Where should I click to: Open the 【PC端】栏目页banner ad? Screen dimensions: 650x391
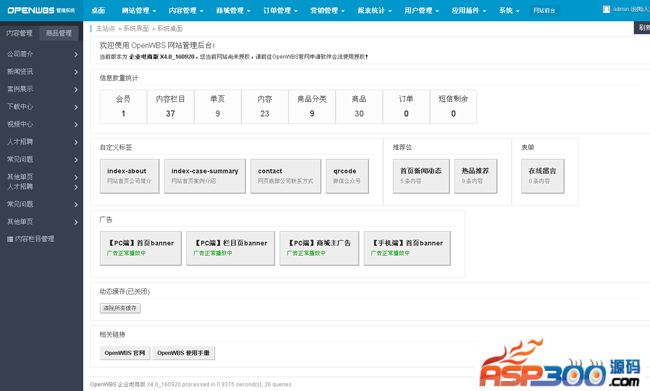click(230, 248)
